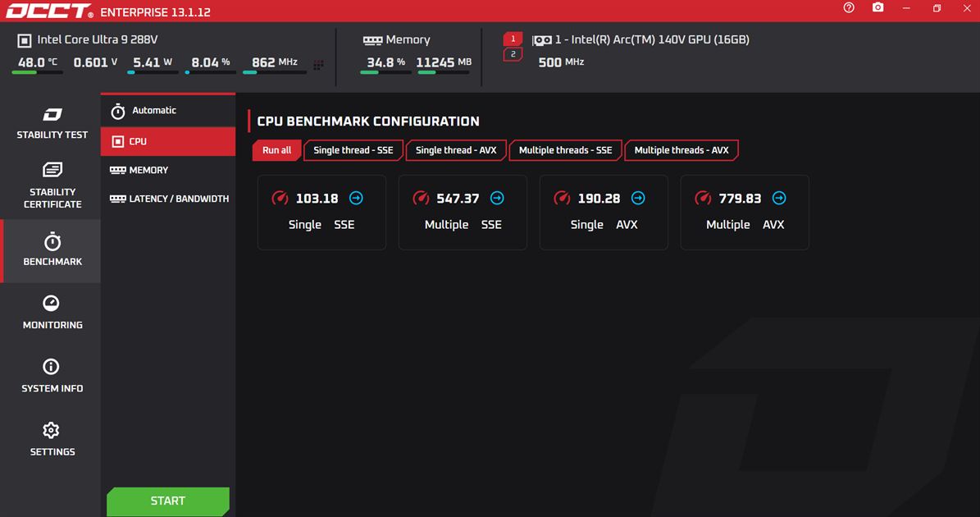Click gauge icon on Single SSE card

[x=280, y=198]
